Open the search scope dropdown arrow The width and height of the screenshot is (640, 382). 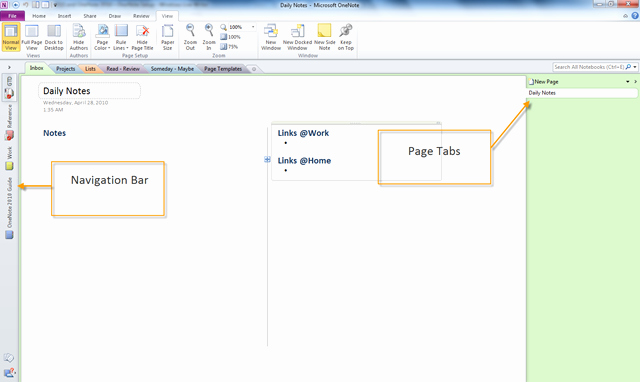(x=635, y=67)
